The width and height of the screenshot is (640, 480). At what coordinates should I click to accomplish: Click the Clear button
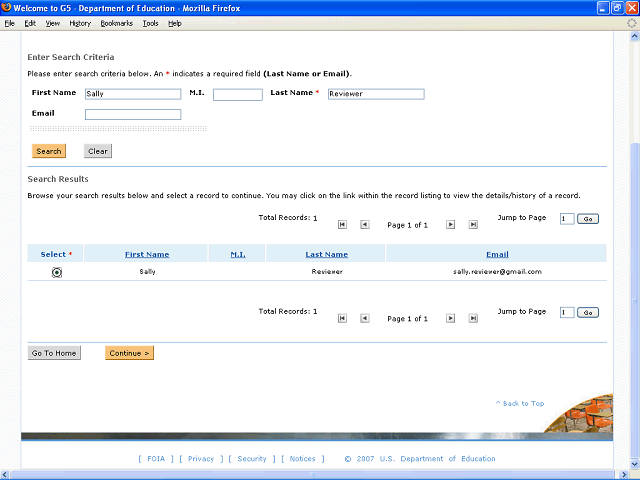tap(98, 151)
